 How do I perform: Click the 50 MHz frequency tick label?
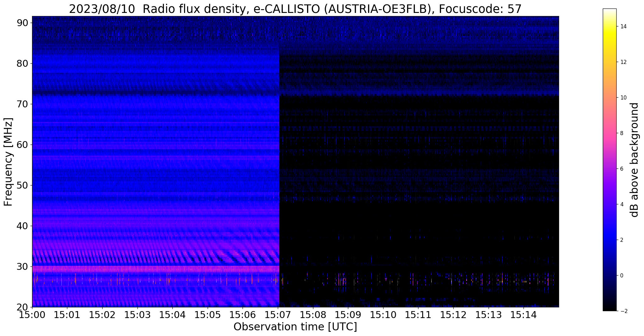point(23,185)
